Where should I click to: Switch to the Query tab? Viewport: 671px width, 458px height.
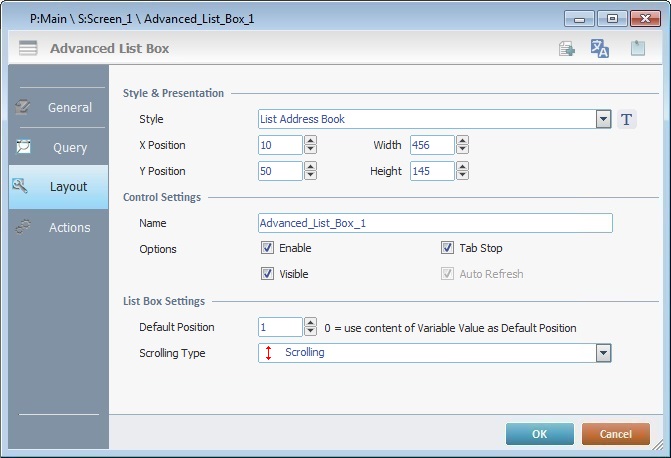click(58, 147)
